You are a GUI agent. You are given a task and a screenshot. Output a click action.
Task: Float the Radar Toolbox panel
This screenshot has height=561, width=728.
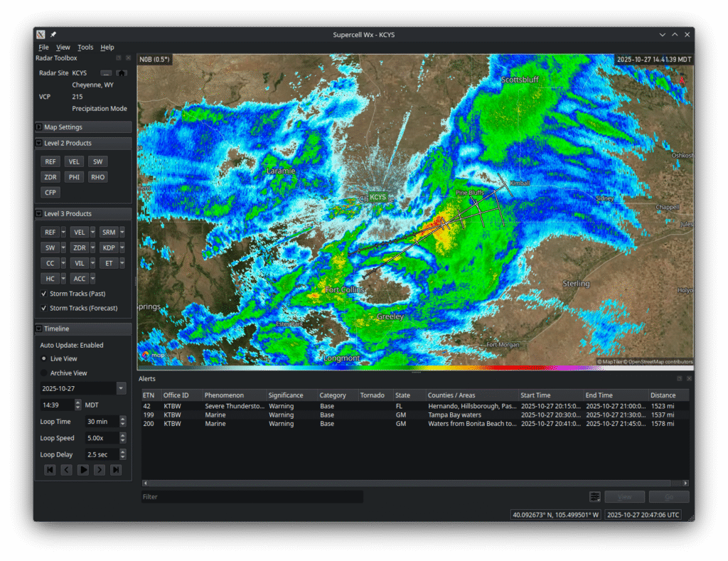click(x=119, y=58)
